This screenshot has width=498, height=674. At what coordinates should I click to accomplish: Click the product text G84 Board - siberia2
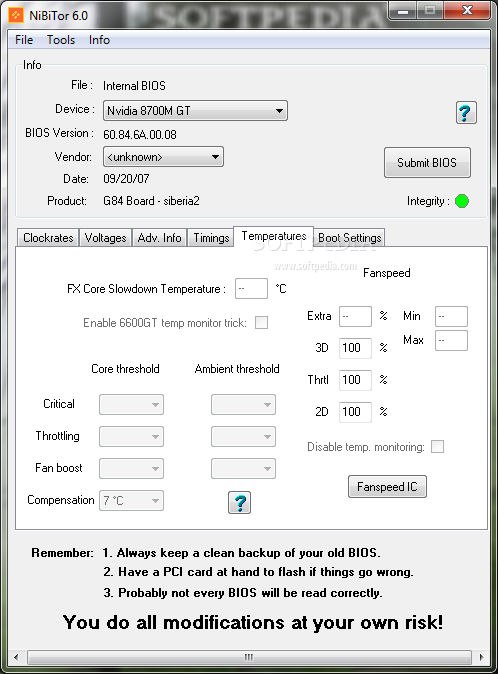(151, 201)
